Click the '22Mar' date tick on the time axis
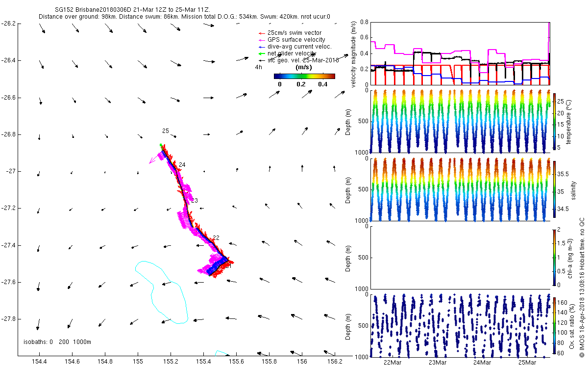The image size is (588, 368). point(393,363)
